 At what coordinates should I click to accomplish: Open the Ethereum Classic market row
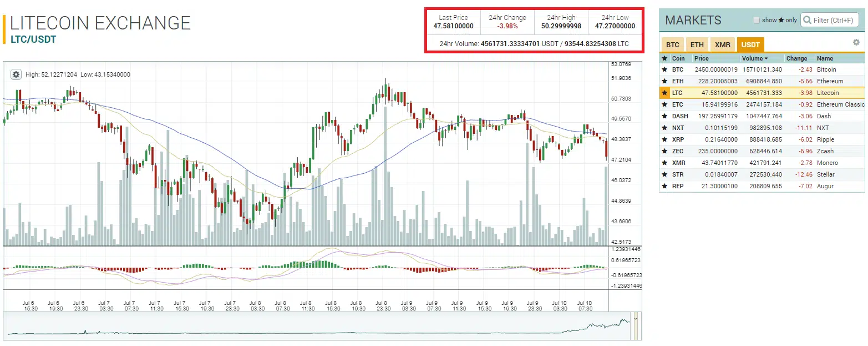[x=762, y=104]
